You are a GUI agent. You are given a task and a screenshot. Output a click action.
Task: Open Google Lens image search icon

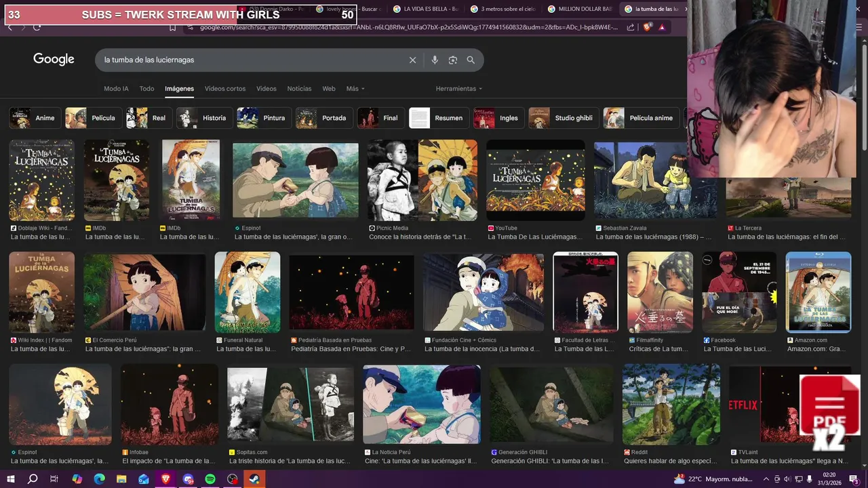pos(453,60)
